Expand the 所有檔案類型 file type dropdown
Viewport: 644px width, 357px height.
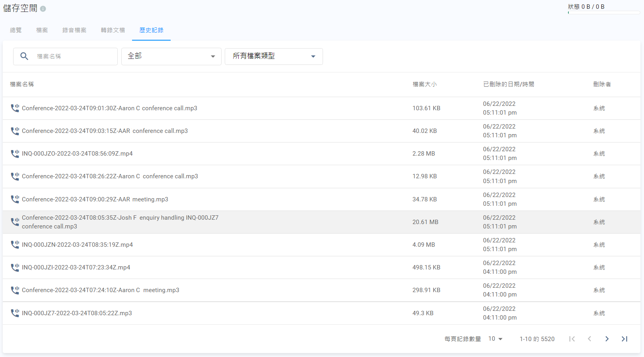pos(274,57)
